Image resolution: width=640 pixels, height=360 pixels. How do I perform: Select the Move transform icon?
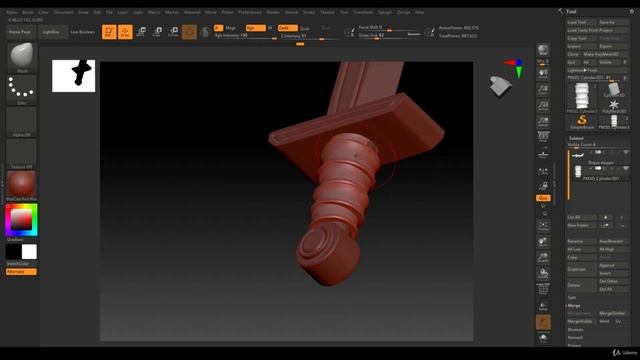pos(141,32)
